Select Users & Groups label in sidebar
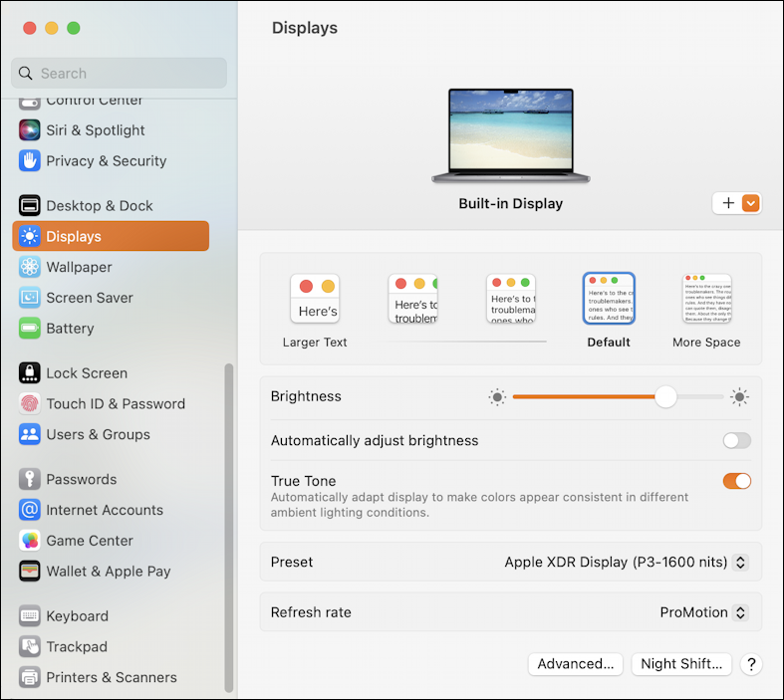This screenshot has height=700, width=784. 98,435
